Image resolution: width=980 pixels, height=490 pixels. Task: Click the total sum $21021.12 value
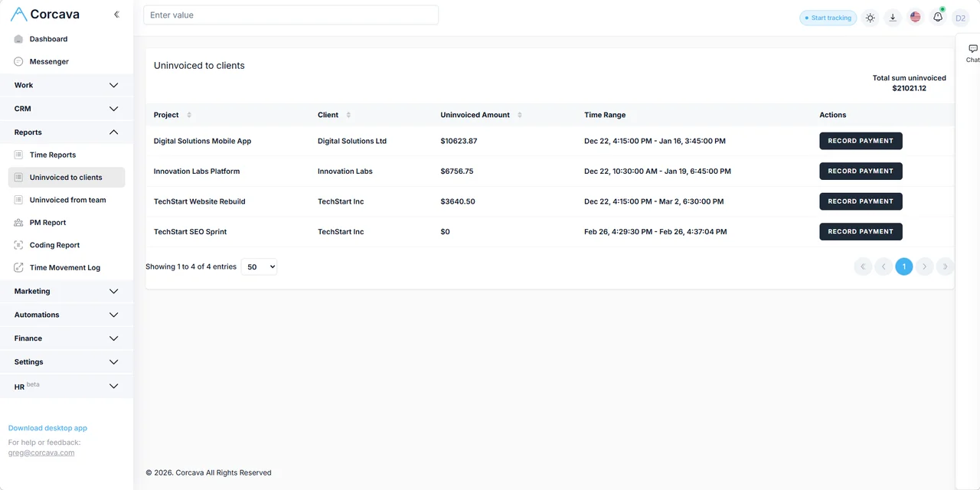[x=910, y=89]
